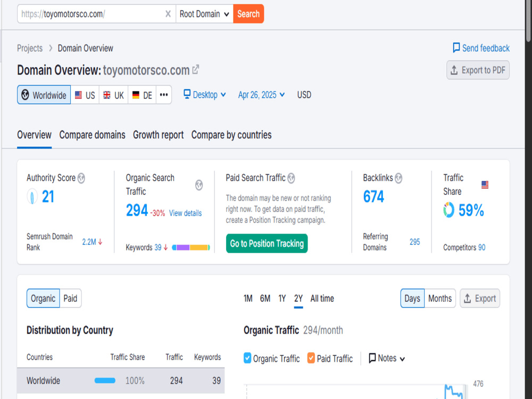Click the globe icon next to Backlinks

pyautogui.click(x=398, y=178)
